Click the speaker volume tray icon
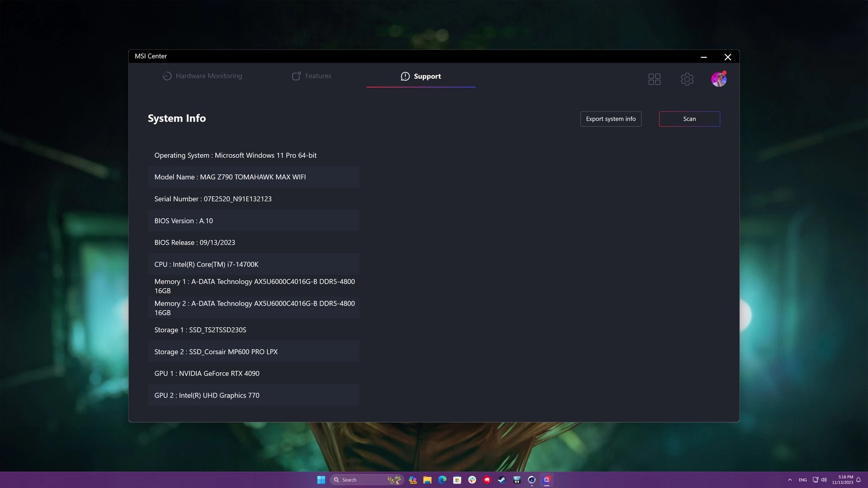This screenshot has width=868, height=488. (824, 480)
